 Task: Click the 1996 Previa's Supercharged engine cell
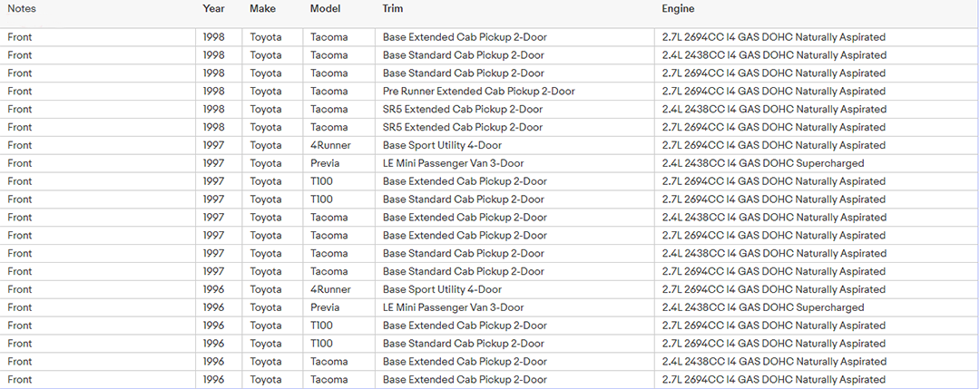tap(763, 307)
